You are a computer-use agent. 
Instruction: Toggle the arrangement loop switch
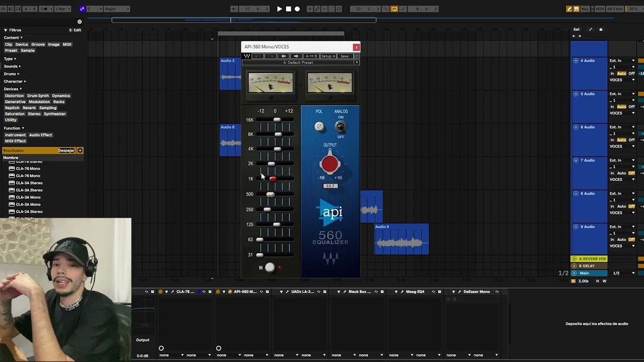click(x=394, y=9)
